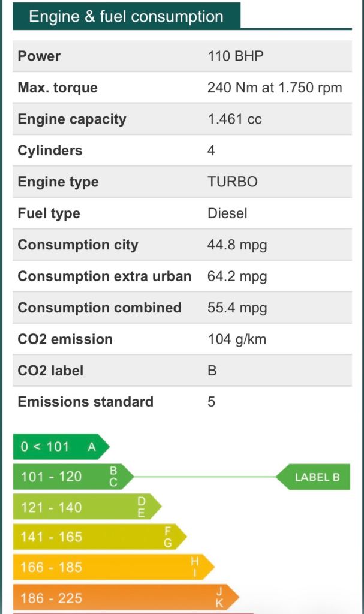Select the 166 - 185 H I band

(x=113, y=567)
